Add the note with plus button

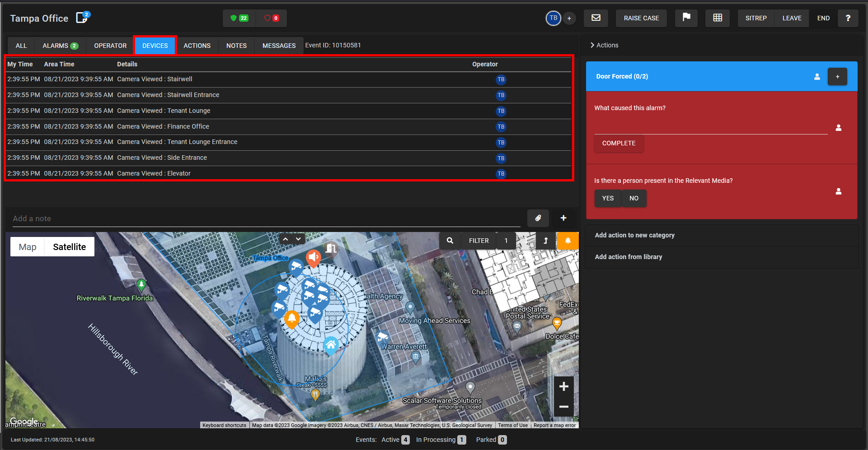click(563, 218)
